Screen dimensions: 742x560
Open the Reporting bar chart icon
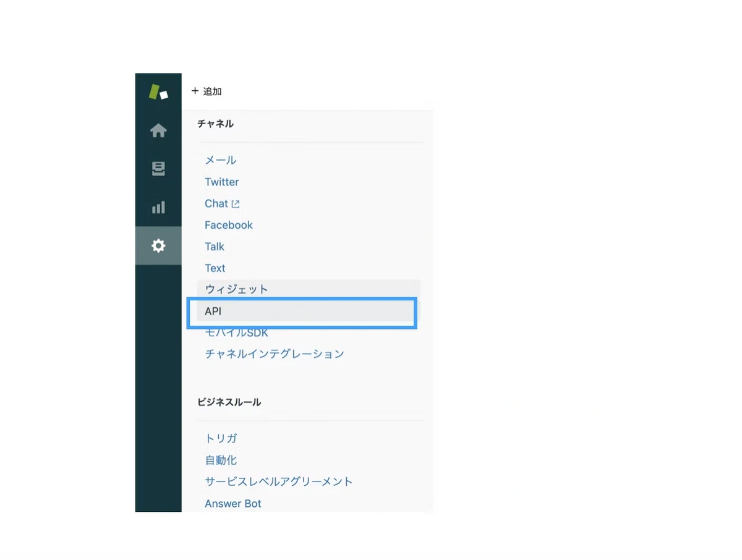pyautogui.click(x=158, y=207)
